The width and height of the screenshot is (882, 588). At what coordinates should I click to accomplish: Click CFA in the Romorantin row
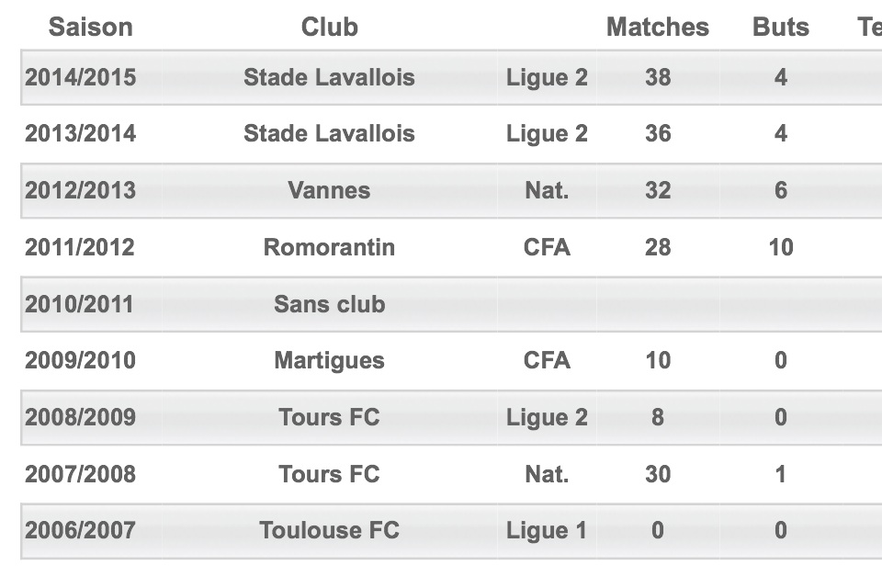click(x=547, y=247)
